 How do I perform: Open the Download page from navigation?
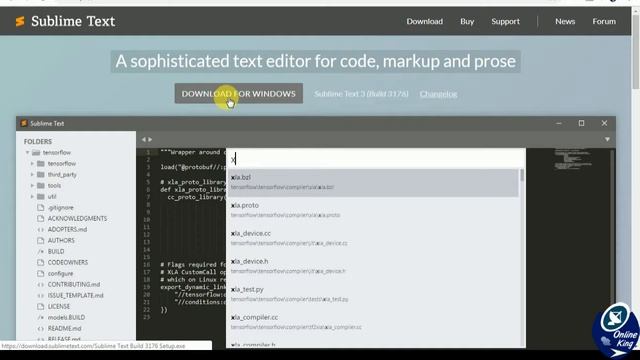pos(424,21)
